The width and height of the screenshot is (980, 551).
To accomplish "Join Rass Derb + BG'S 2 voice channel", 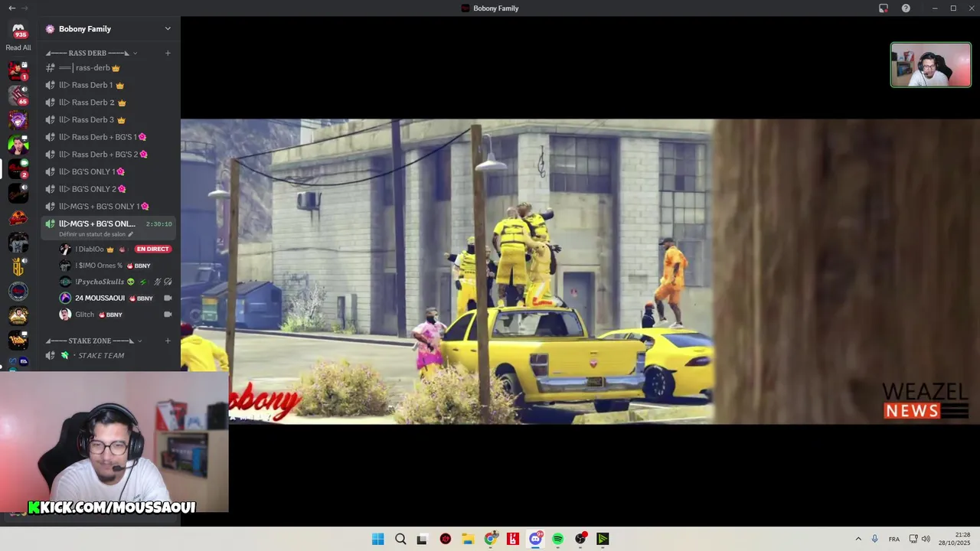I will (x=108, y=155).
